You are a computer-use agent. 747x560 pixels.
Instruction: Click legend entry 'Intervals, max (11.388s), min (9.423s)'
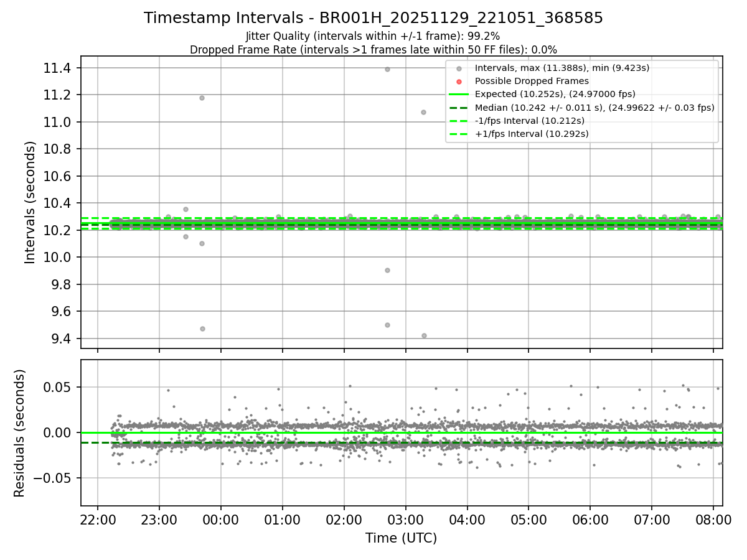pyautogui.click(x=562, y=68)
